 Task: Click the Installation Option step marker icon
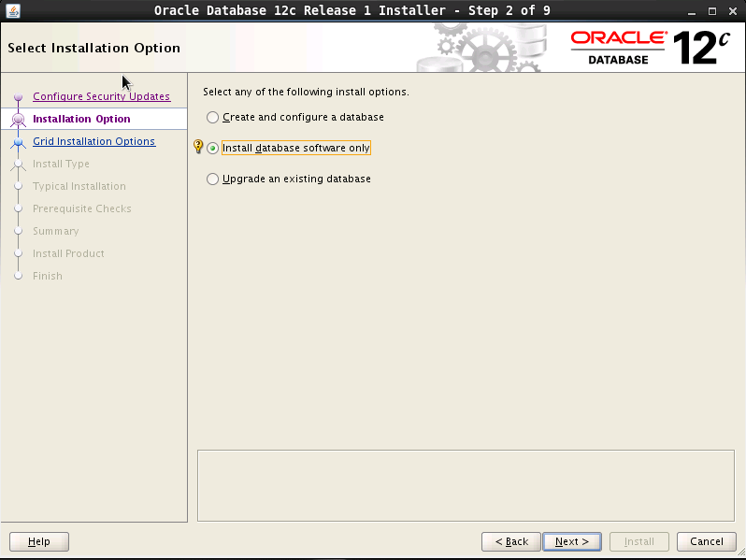coord(18,120)
